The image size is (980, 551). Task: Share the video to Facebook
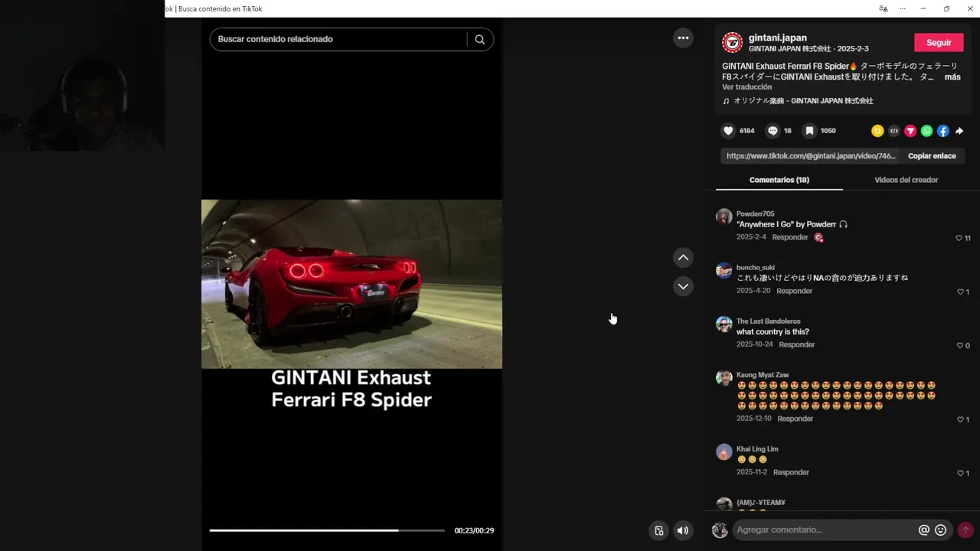tap(943, 131)
